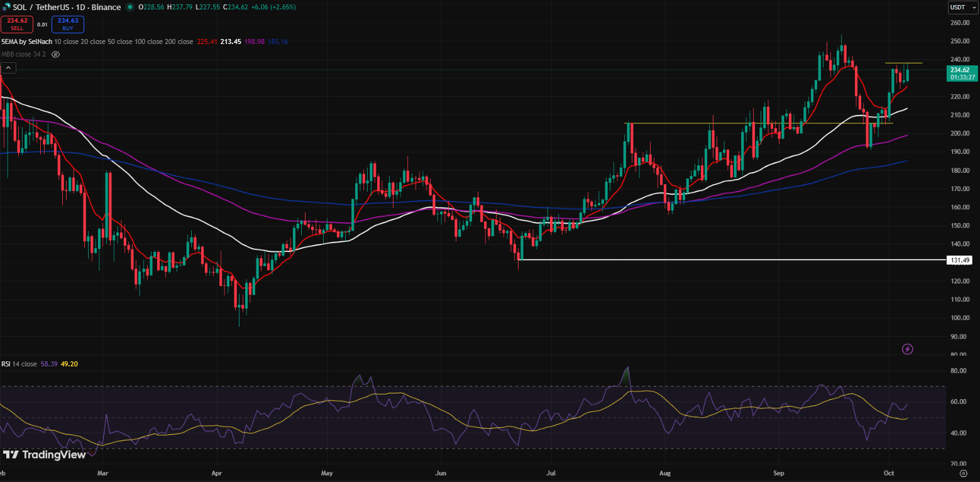This screenshot has width=980, height=482.
Task: Show the hidden MBB indicator via eye icon
Action: point(55,55)
